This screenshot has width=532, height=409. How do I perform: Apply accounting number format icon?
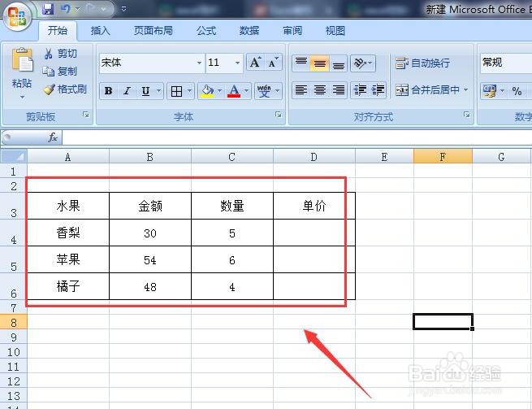(489, 91)
